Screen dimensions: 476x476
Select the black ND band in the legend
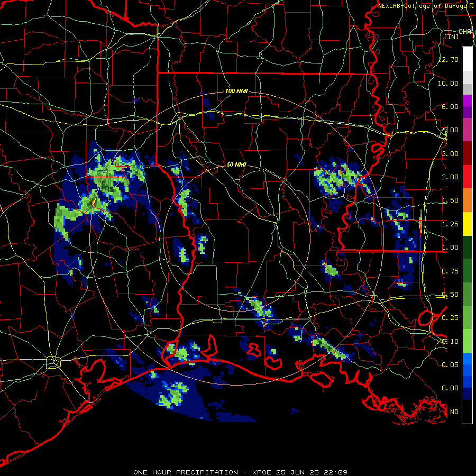467,411
